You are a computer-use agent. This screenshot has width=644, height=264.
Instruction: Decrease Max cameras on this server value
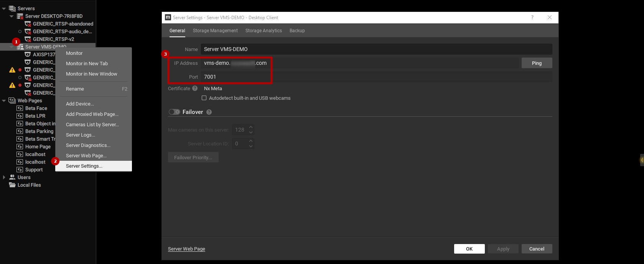251,132
